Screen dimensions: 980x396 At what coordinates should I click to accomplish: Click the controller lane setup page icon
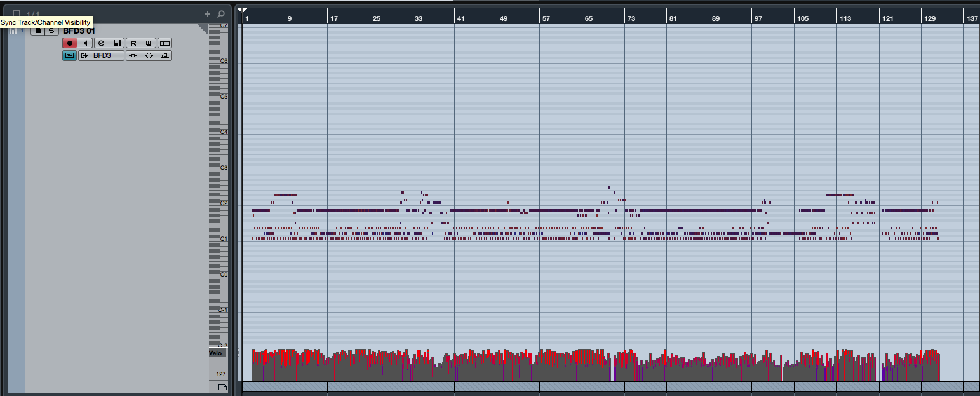(x=222, y=386)
